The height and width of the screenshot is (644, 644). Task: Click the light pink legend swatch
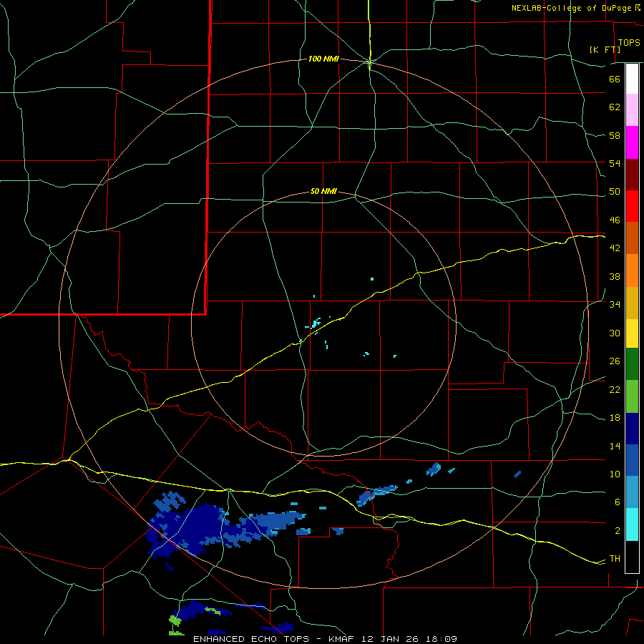pos(632,110)
